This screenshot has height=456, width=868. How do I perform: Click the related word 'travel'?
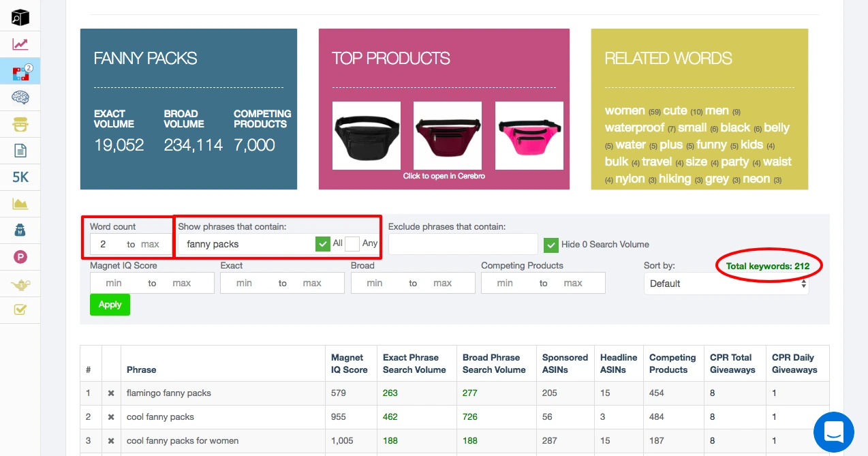pos(657,162)
